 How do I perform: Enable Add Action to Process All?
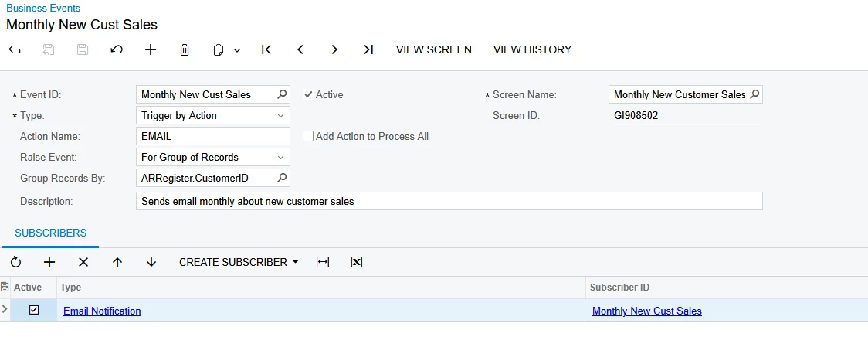[x=308, y=136]
